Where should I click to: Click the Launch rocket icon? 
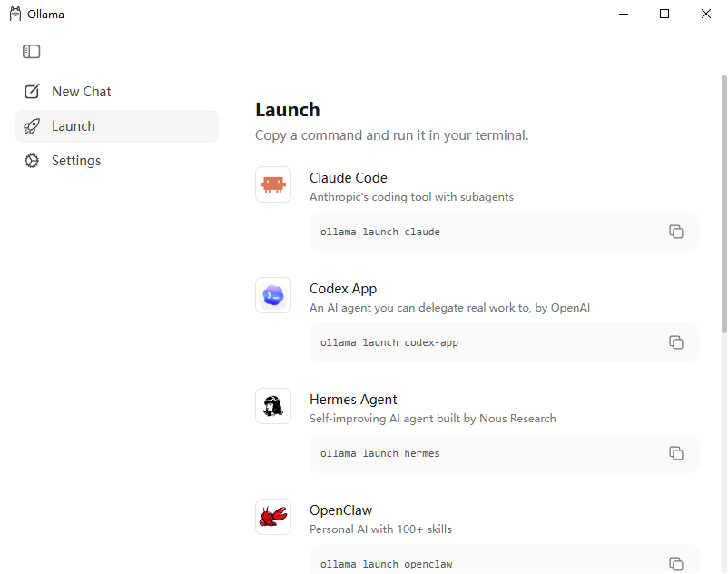pos(32,126)
